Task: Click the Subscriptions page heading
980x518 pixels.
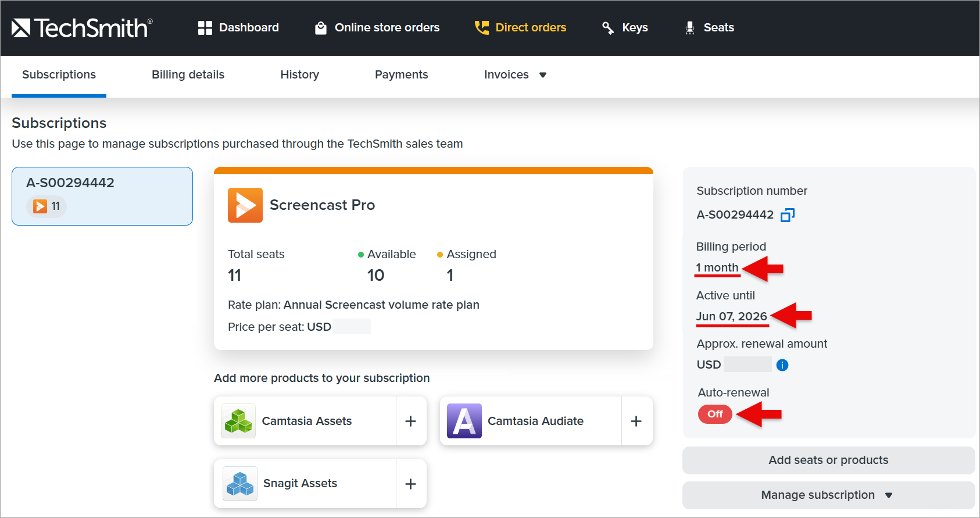Action: (x=59, y=123)
